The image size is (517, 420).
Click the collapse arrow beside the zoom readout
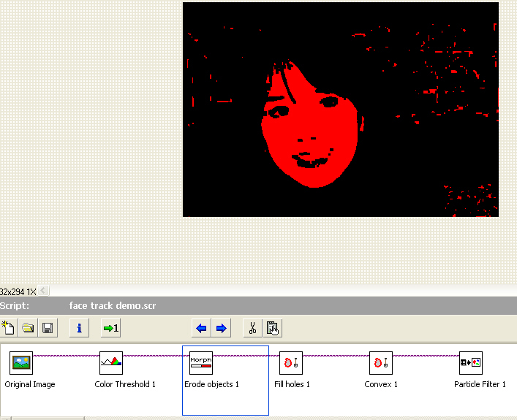click(43, 291)
